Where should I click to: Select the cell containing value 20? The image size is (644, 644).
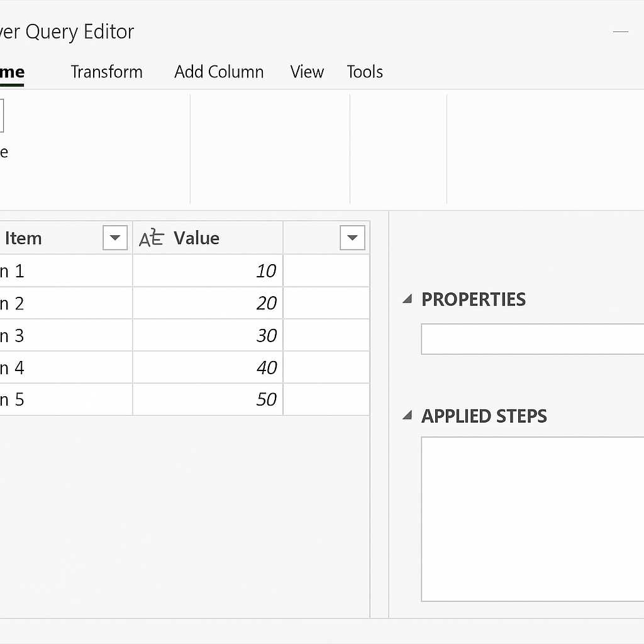click(x=208, y=303)
